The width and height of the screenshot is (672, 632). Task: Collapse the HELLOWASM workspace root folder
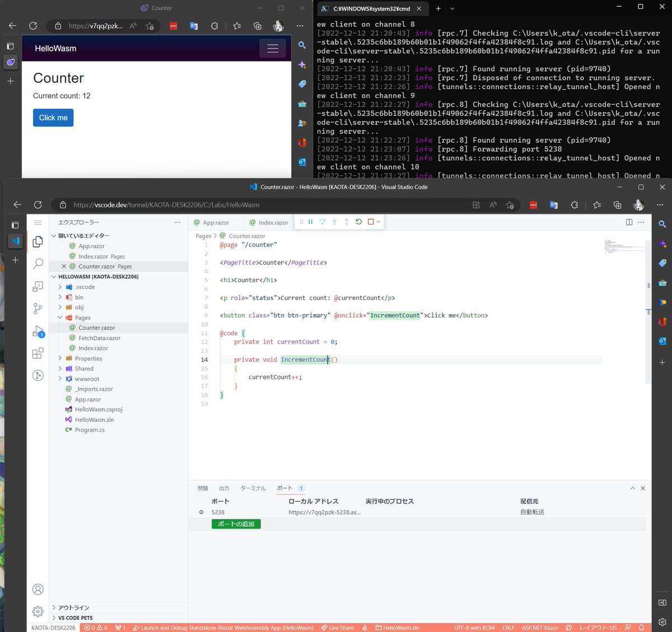coord(119,277)
